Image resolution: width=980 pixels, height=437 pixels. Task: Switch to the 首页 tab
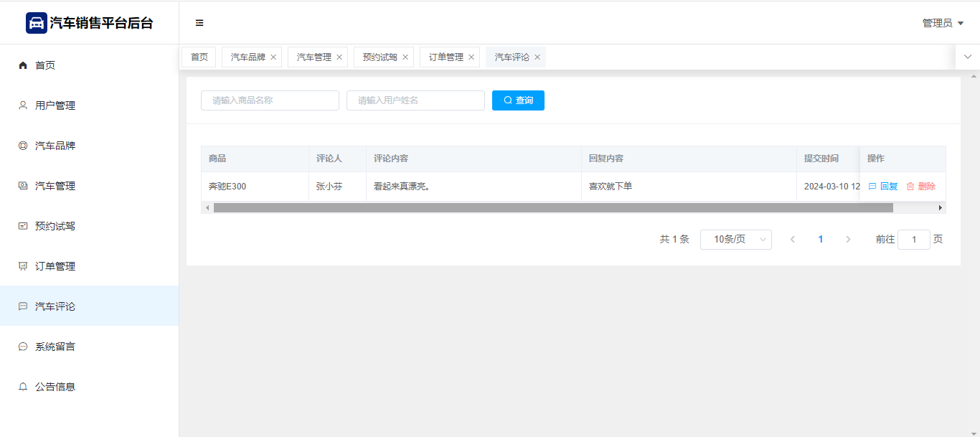[199, 57]
